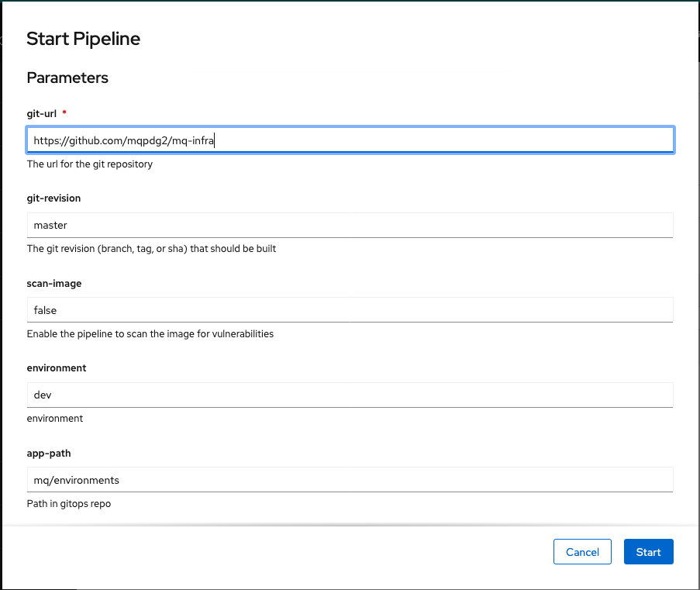Click the 'git-url' field label
The height and width of the screenshot is (590, 700).
[x=42, y=113]
